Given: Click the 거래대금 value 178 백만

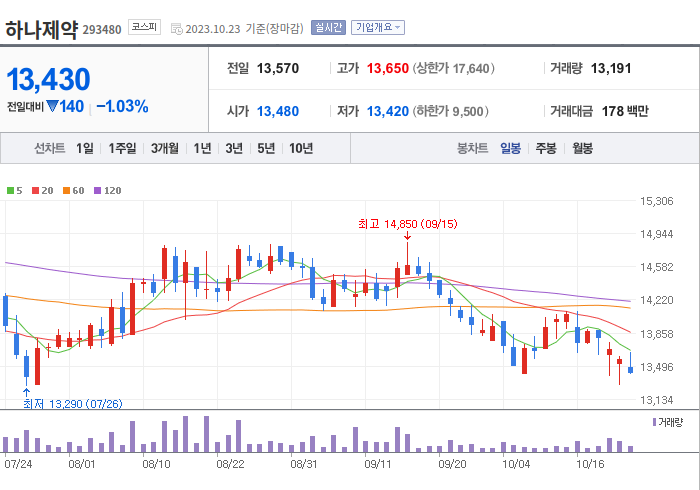Looking at the screenshot, I should pyautogui.click(x=625, y=111).
